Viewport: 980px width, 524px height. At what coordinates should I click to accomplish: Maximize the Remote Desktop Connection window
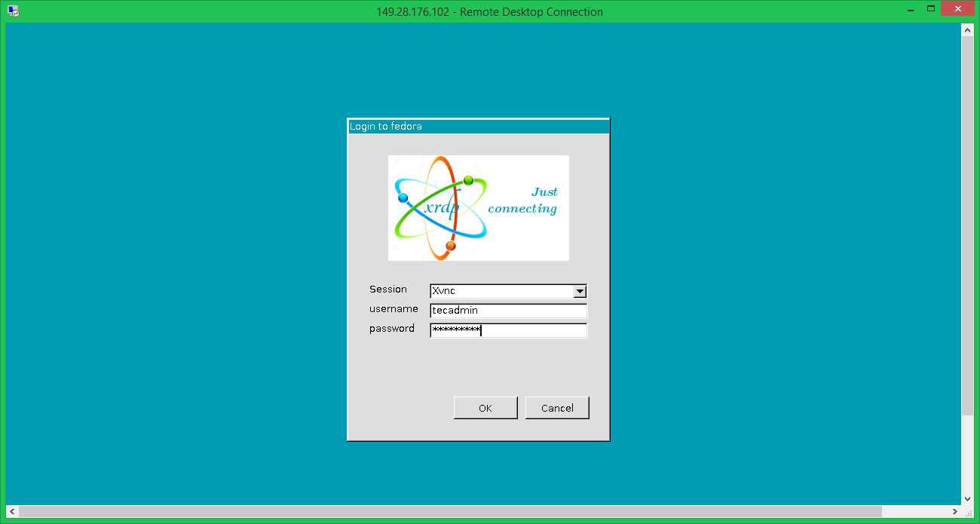931,8
